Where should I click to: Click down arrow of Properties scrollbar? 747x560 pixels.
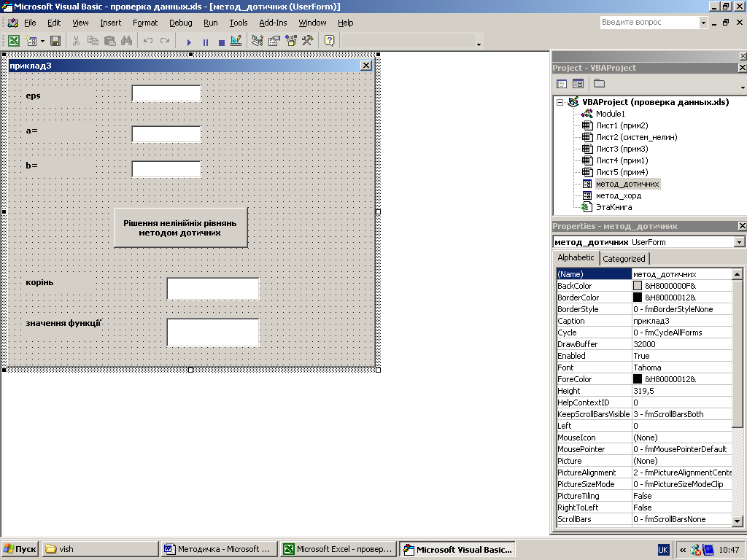click(737, 521)
